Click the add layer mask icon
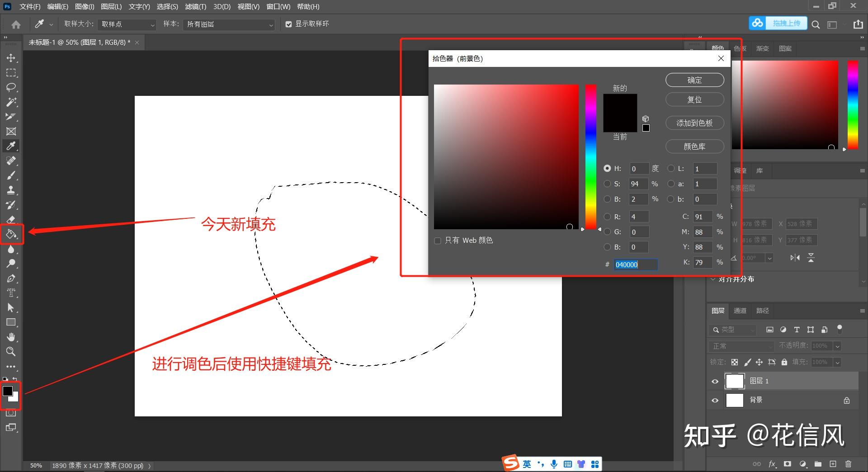 pos(788,464)
